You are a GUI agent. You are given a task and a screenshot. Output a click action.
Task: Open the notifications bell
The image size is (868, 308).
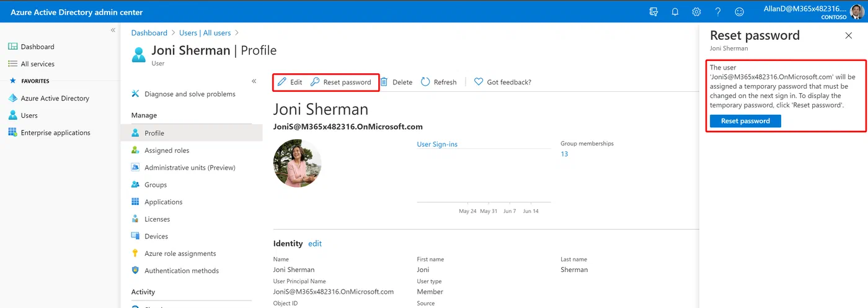675,12
